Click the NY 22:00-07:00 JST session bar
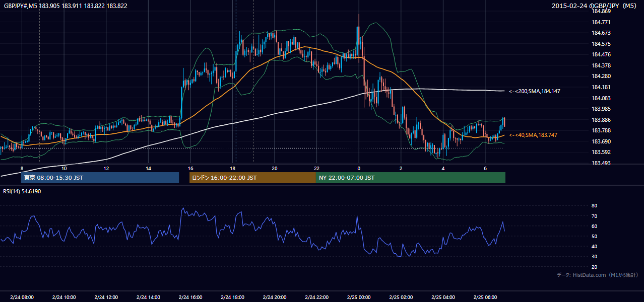Viewport: 644px width, 302px height. (x=411, y=178)
